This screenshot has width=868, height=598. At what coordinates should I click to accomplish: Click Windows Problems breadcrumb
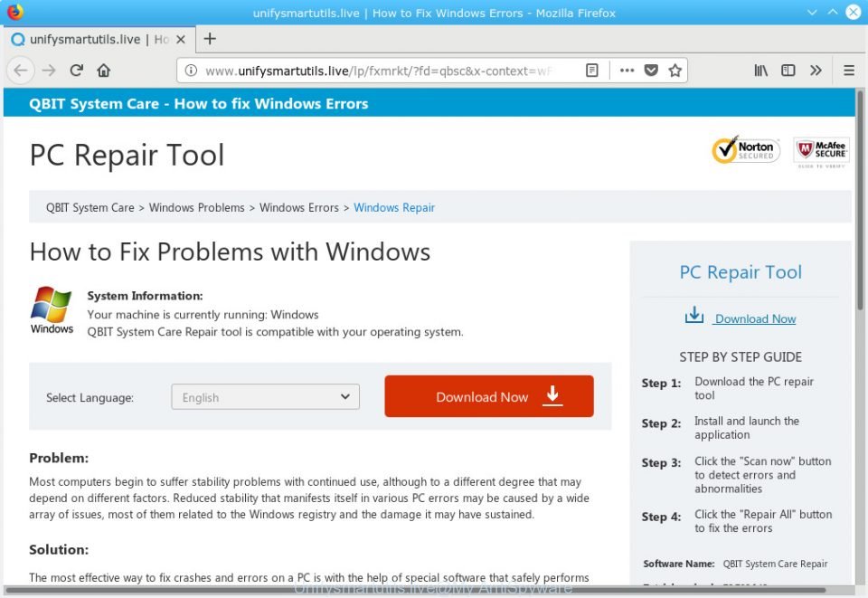196,208
